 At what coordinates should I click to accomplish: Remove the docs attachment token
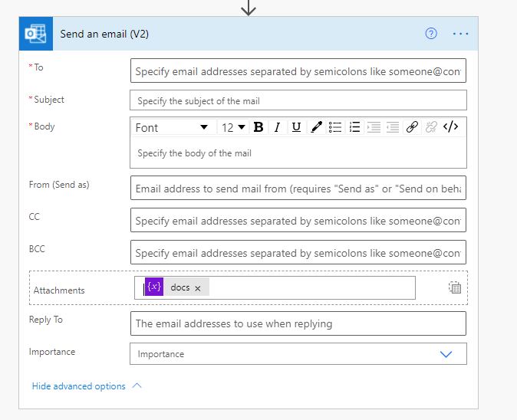coord(197,289)
